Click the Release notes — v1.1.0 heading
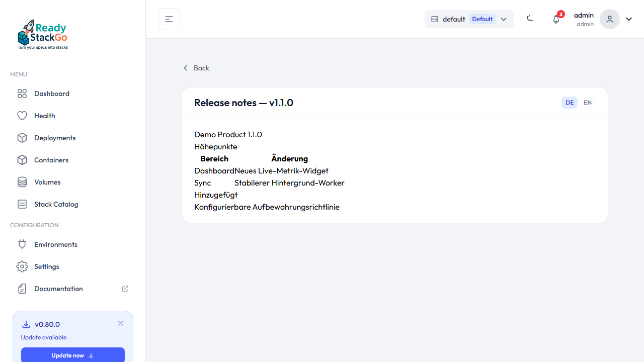The width and height of the screenshot is (644, 362). [x=244, y=103]
